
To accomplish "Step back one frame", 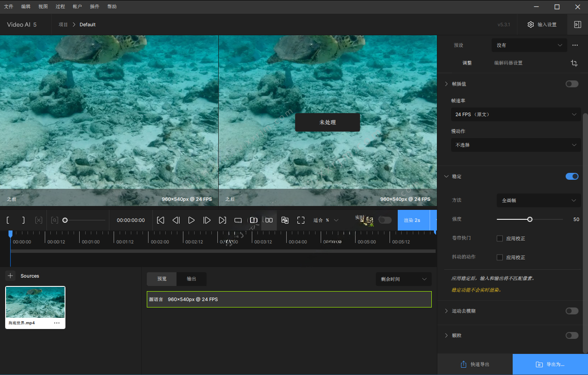I will [x=176, y=220].
